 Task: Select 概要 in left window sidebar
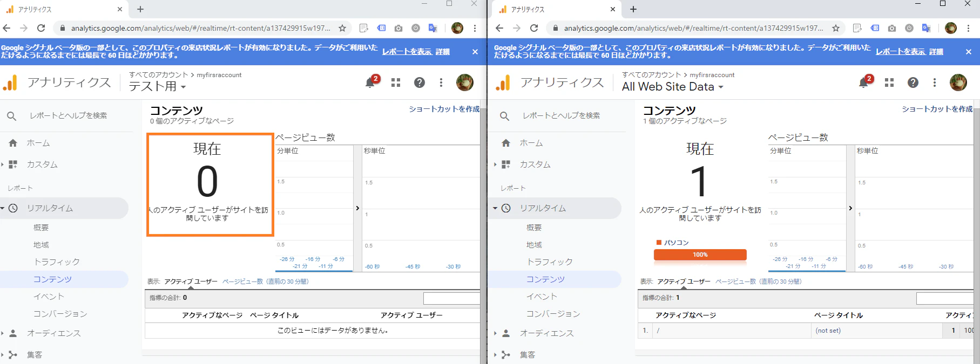tap(41, 228)
